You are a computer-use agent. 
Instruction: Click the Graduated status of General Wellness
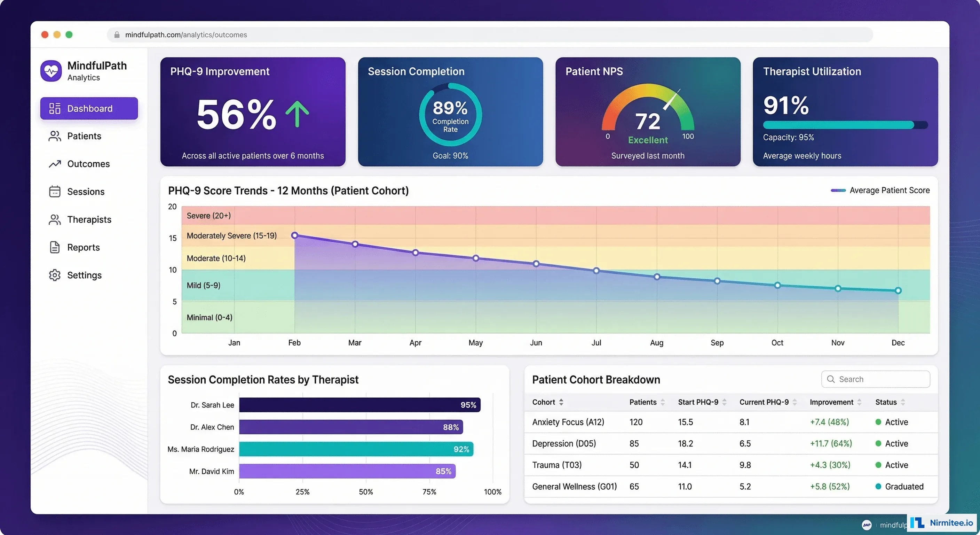coord(899,487)
